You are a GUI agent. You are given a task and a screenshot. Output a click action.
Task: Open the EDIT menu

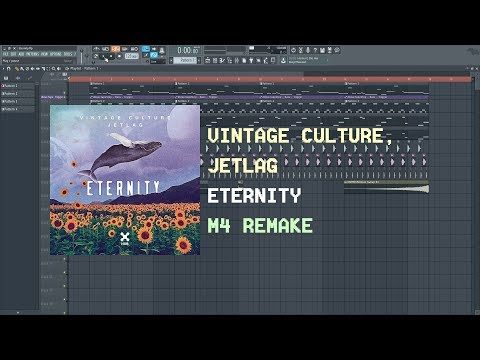(13, 54)
